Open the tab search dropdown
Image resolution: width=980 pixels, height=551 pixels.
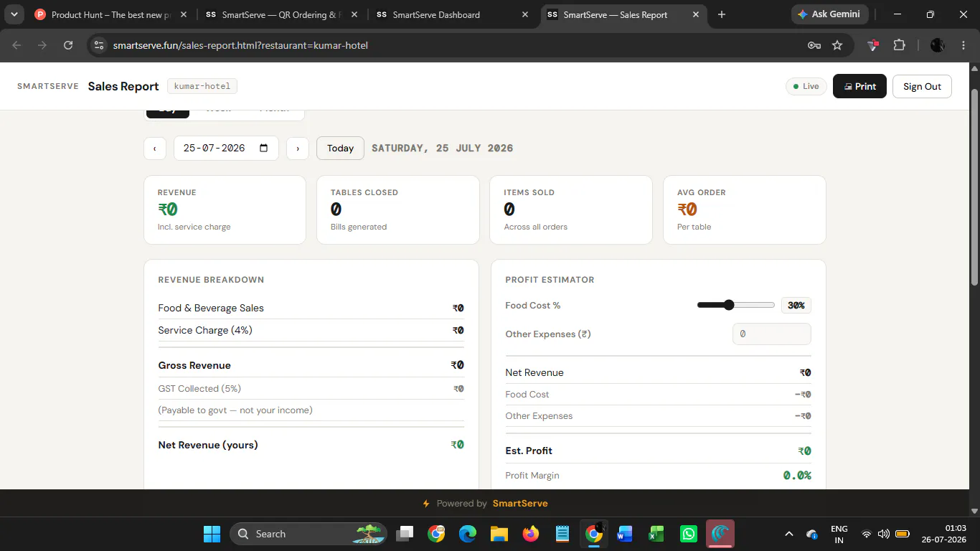point(14,14)
